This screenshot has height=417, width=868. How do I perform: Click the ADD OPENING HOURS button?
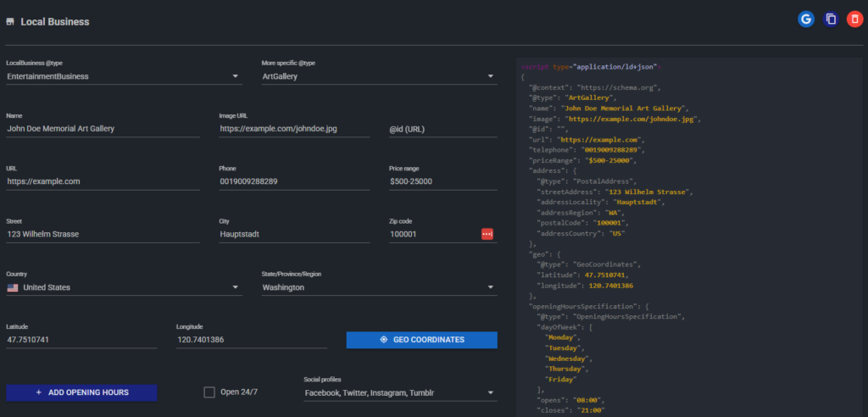coord(81,392)
